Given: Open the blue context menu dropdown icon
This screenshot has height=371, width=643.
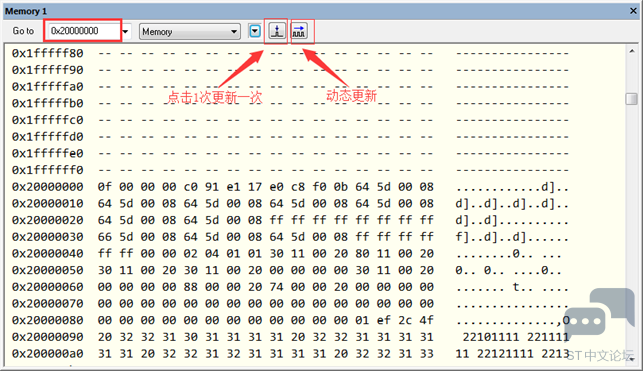Looking at the screenshot, I should pos(255,31).
